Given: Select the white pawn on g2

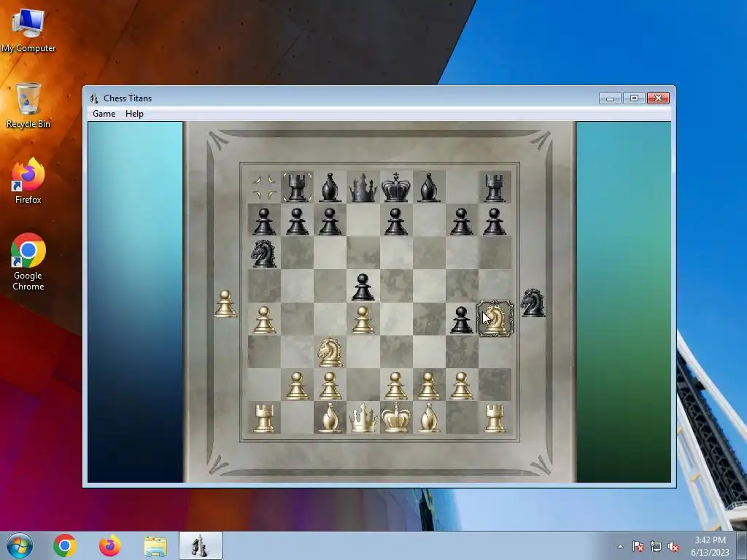Looking at the screenshot, I should [x=462, y=385].
